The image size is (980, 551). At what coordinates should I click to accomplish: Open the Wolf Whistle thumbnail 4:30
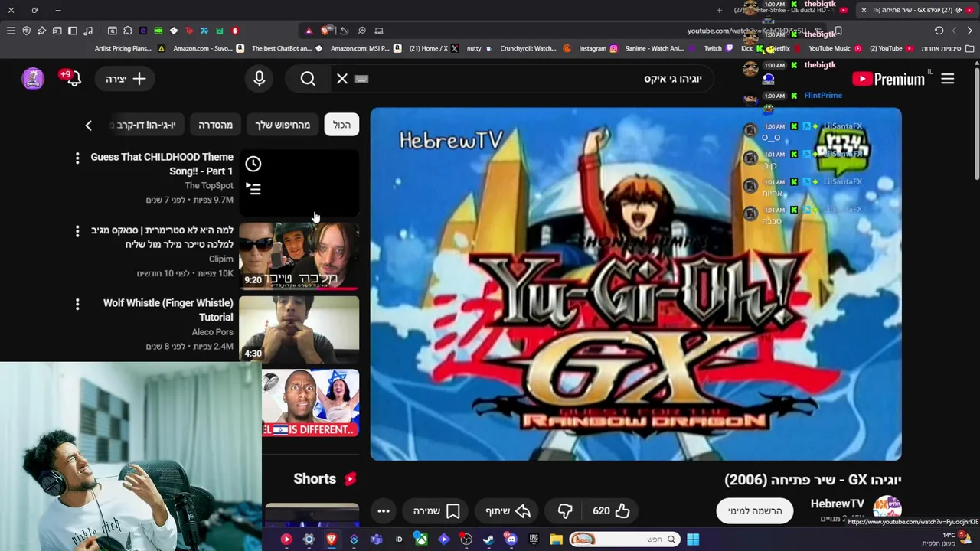(x=299, y=330)
